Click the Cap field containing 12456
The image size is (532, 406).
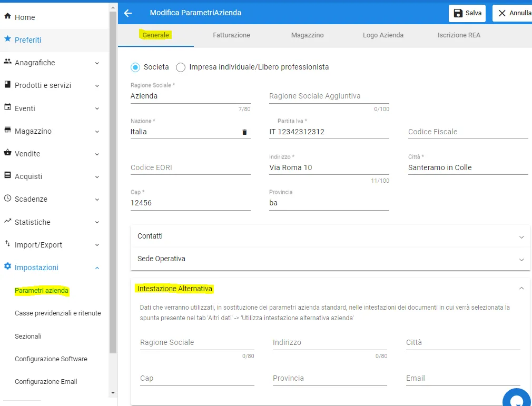(190, 203)
